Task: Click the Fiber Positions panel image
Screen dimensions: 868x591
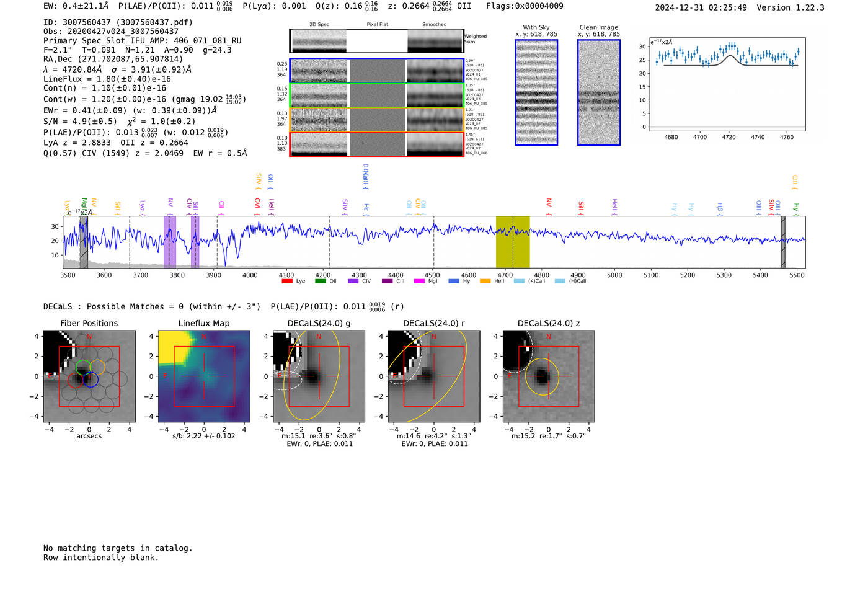Action: [x=89, y=376]
